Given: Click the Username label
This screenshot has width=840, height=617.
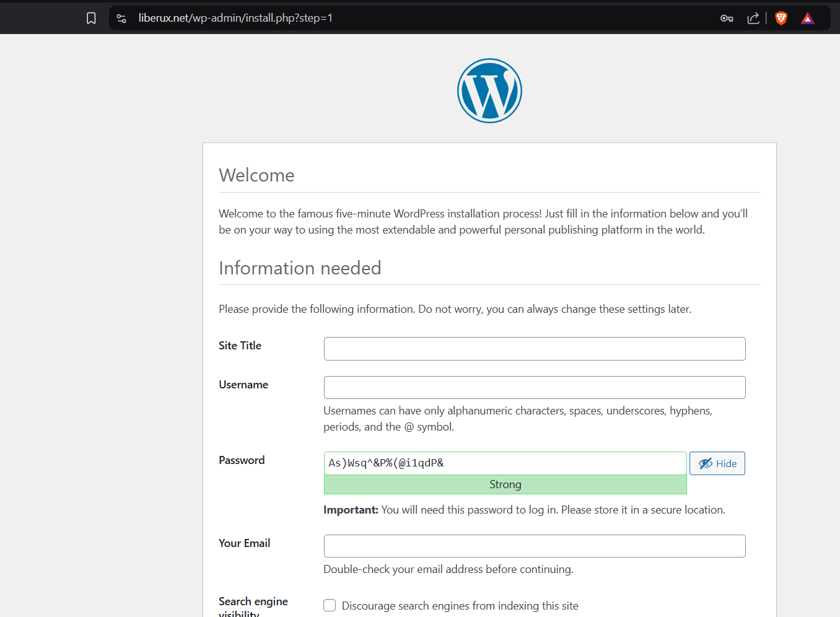Looking at the screenshot, I should (243, 385).
